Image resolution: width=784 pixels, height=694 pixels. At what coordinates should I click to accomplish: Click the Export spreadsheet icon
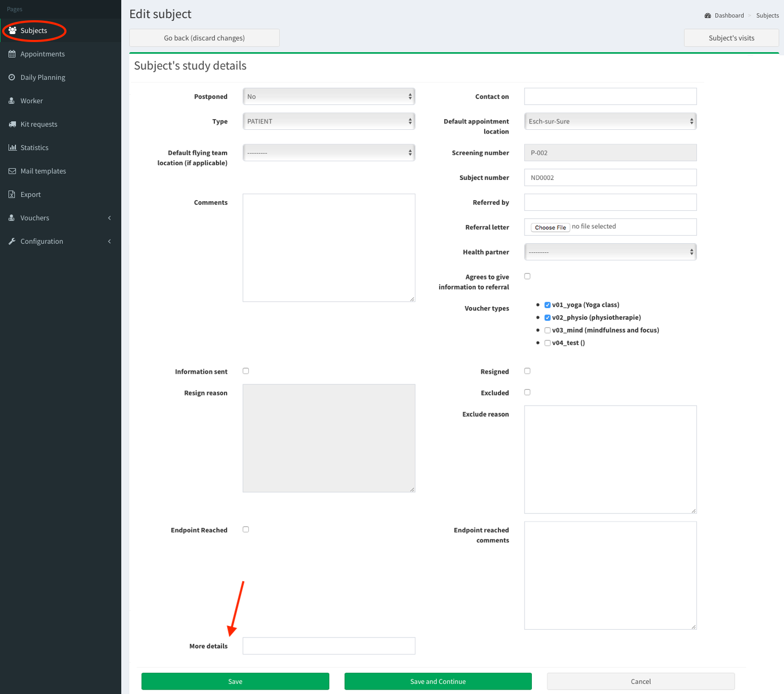[x=12, y=194]
